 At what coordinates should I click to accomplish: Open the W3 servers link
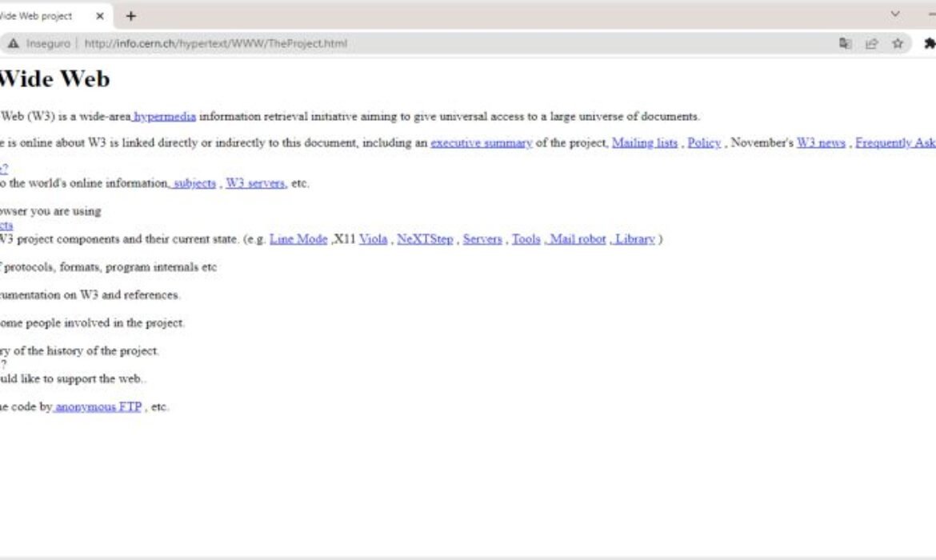pos(255,183)
